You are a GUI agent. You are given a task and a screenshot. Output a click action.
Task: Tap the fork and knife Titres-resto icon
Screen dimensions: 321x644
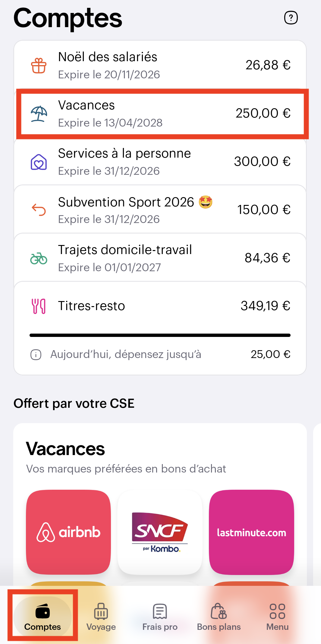[x=39, y=306]
